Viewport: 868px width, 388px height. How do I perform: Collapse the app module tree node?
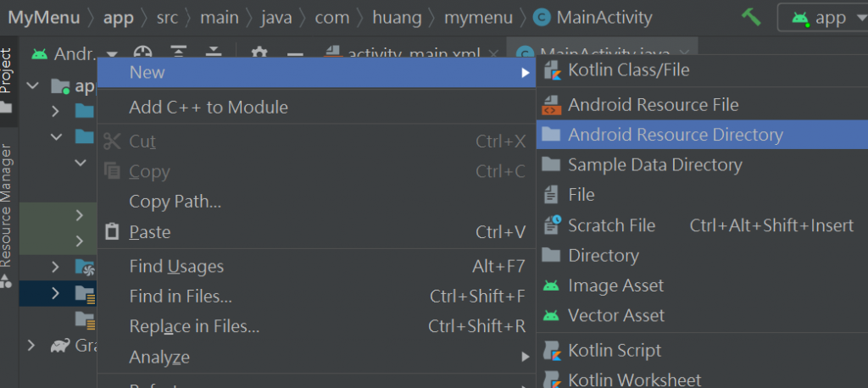point(33,86)
